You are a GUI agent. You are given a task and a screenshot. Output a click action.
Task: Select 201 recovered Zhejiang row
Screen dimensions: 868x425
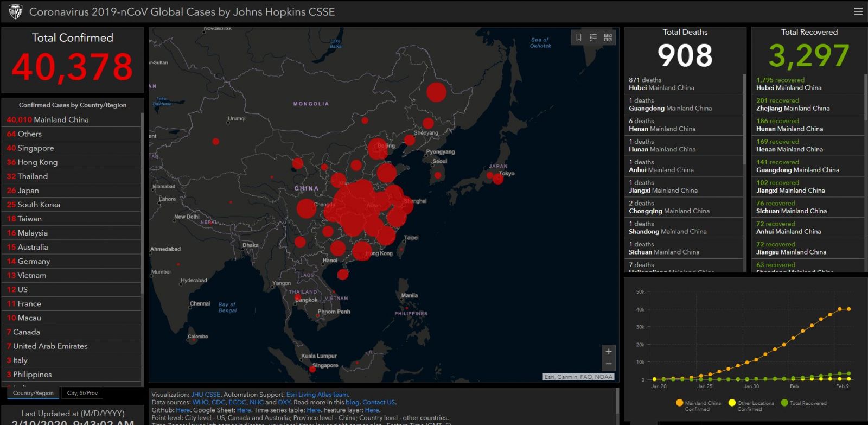pos(808,104)
